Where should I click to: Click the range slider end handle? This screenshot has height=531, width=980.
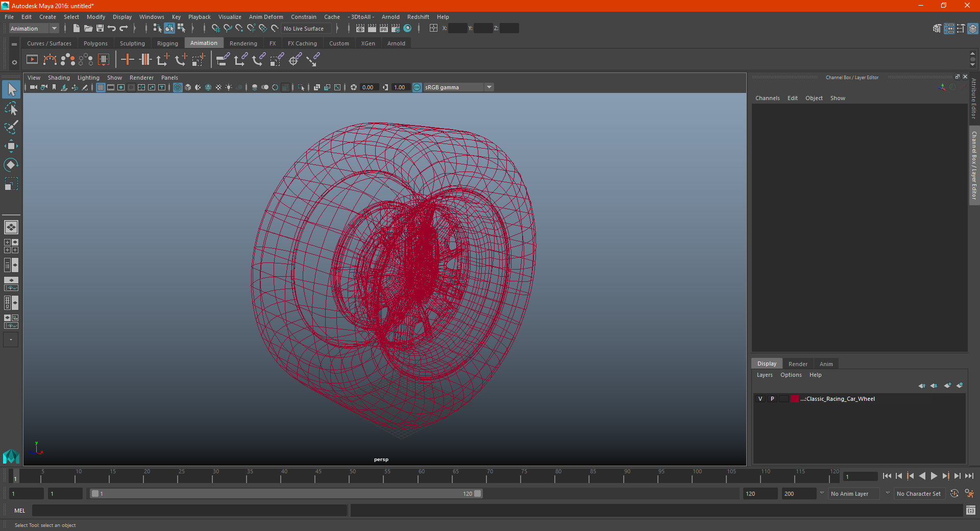pyautogui.click(x=478, y=494)
